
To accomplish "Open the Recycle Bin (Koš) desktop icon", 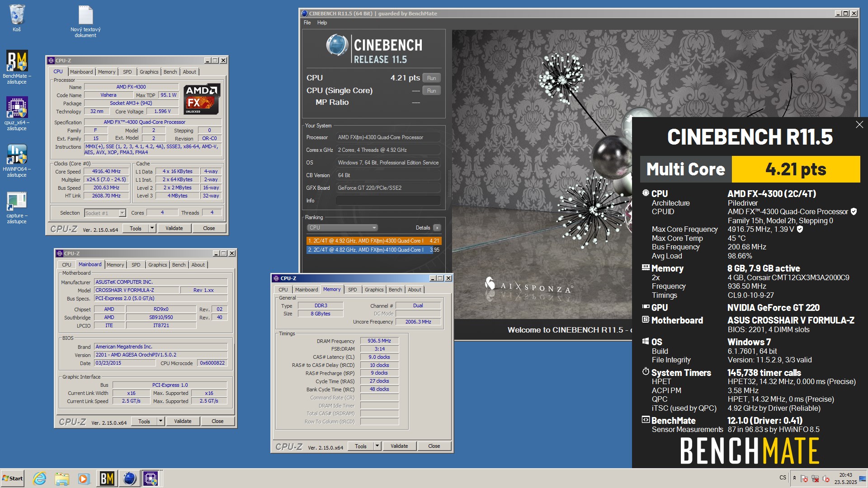I will [17, 18].
